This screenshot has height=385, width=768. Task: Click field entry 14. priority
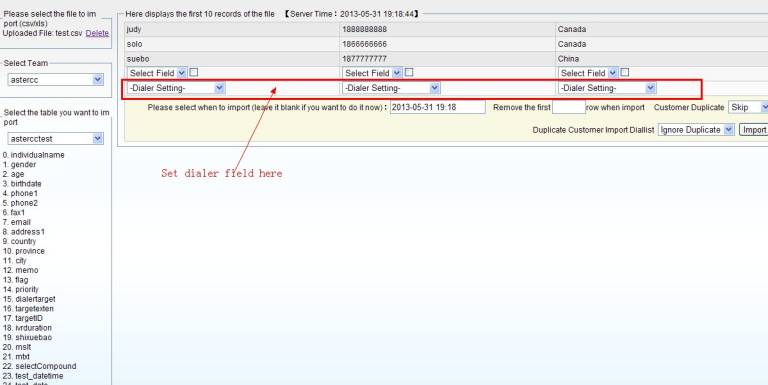click(x=21, y=289)
